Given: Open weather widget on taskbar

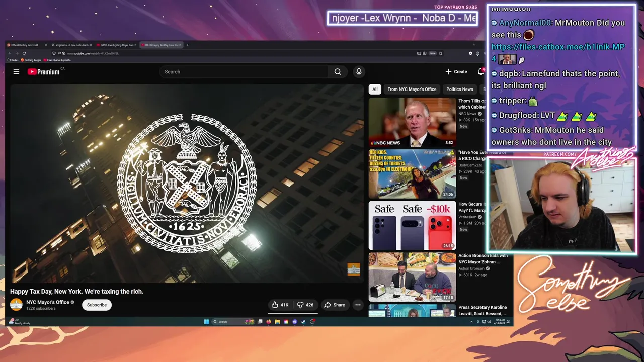Looking at the screenshot, I should pyautogui.click(x=20, y=322).
